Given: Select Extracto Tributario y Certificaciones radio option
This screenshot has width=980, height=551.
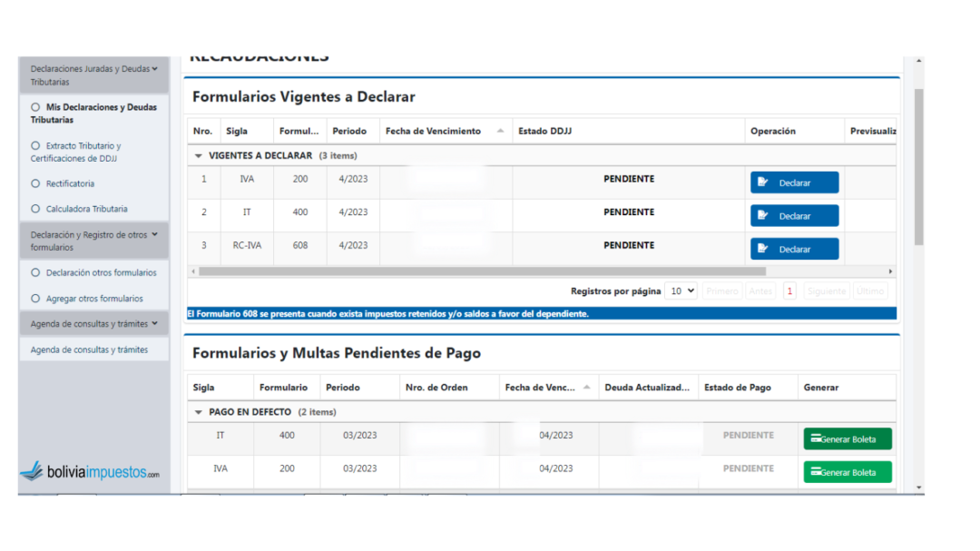Looking at the screenshot, I should pyautogui.click(x=36, y=145).
